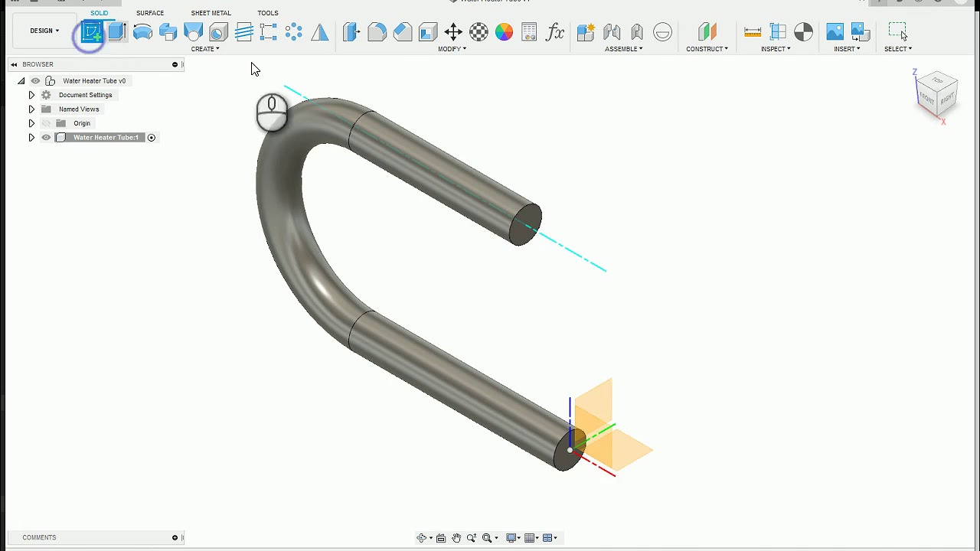Image resolution: width=980 pixels, height=551 pixels.
Task: Select the Interference inspect tool
Action: tap(778, 32)
